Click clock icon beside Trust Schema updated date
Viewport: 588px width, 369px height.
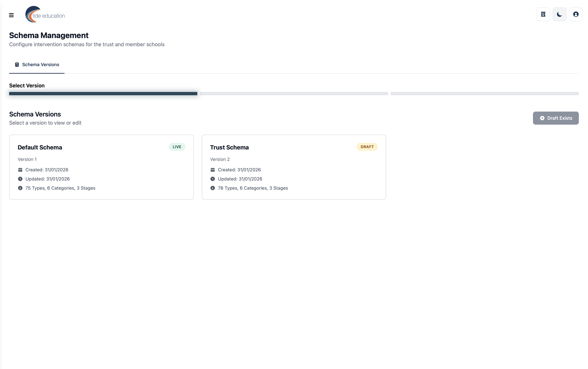click(x=212, y=179)
